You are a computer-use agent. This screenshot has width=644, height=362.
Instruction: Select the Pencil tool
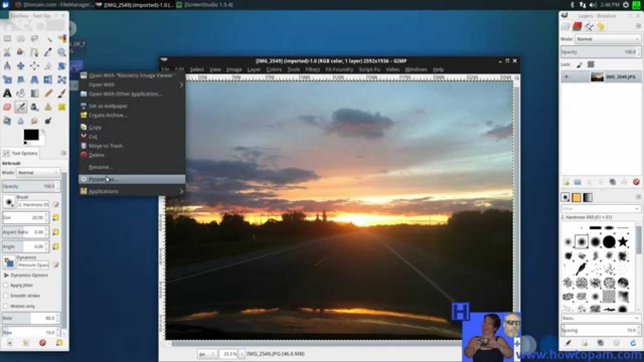[48, 93]
